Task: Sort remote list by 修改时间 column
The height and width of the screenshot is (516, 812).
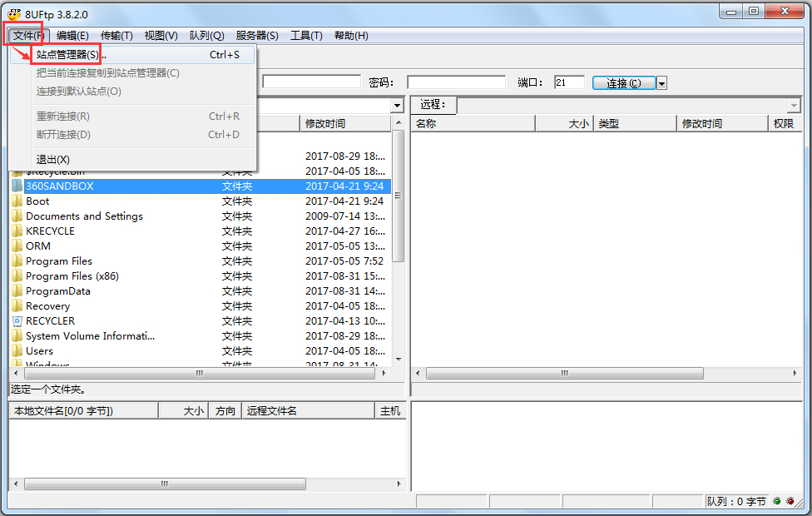Action: (x=720, y=124)
